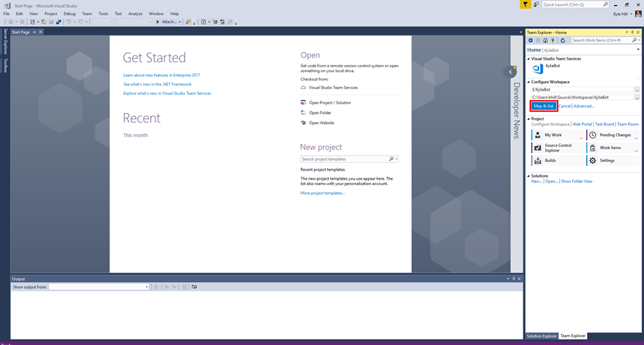Screen dimensions: 644x345
Task: Click the Search Work Items field
Action: tap(606, 40)
